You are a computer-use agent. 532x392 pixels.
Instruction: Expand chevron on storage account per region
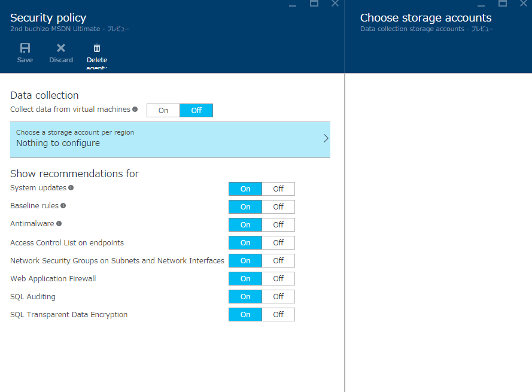click(x=326, y=138)
